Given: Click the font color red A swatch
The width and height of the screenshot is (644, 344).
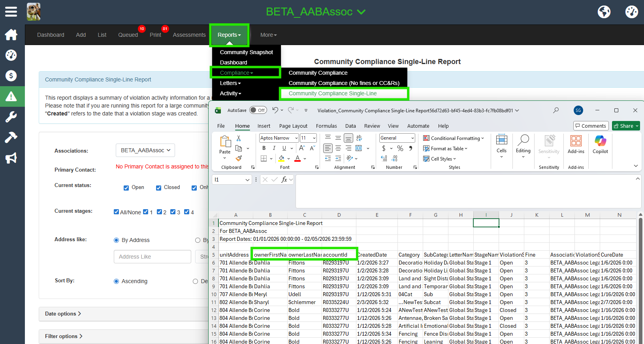Looking at the screenshot, I should [x=298, y=159].
